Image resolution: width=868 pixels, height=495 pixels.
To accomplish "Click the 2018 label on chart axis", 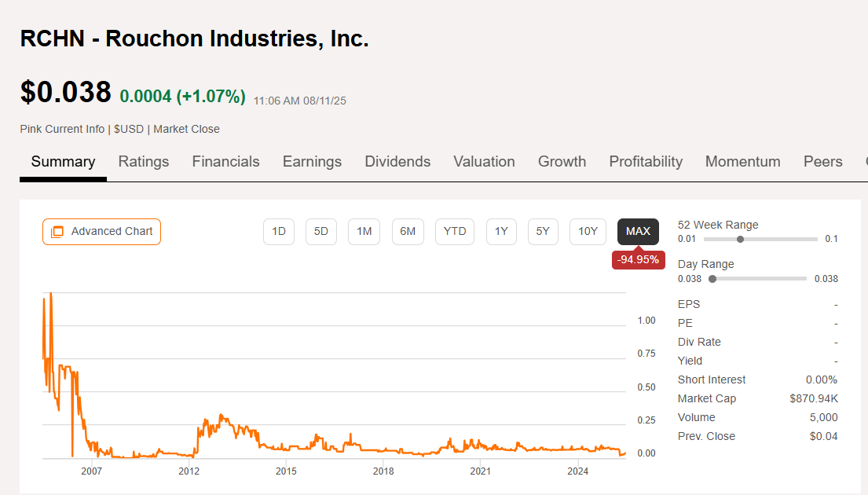I will tap(383, 471).
